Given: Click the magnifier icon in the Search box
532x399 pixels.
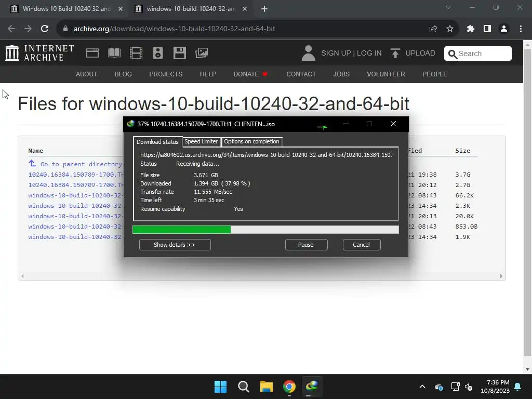Looking at the screenshot, I should coord(453,54).
